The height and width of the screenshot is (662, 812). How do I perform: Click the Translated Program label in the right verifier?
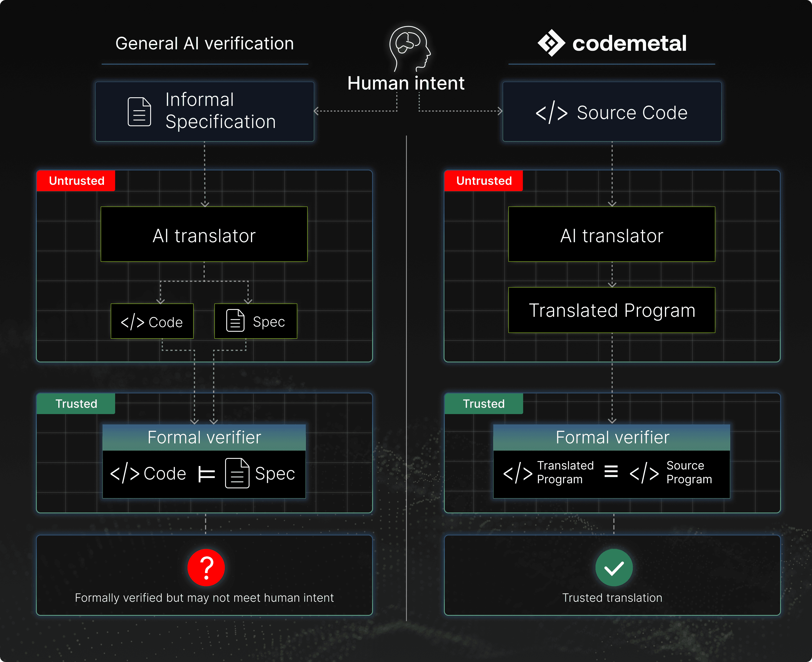click(x=565, y=472)
